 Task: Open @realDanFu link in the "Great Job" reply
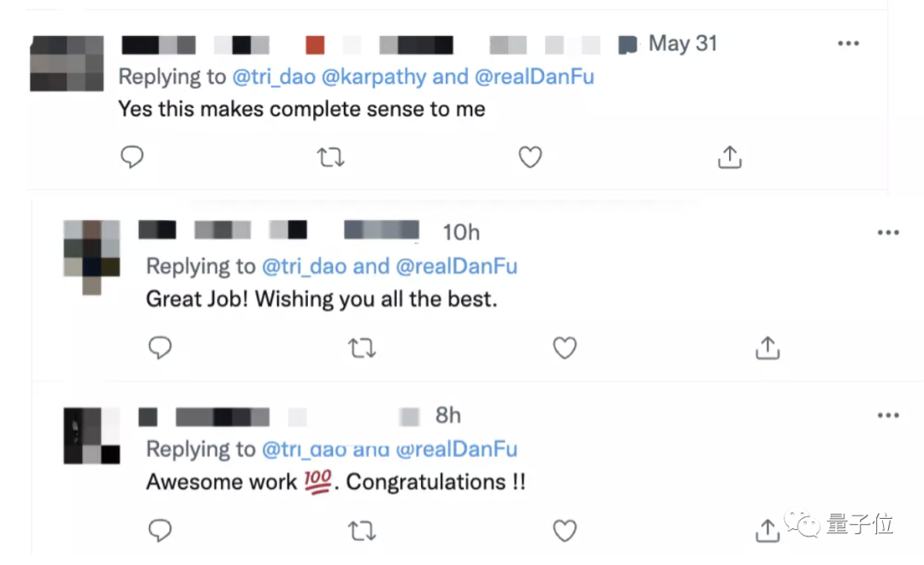pyautogui.click(x=457, y=266)
